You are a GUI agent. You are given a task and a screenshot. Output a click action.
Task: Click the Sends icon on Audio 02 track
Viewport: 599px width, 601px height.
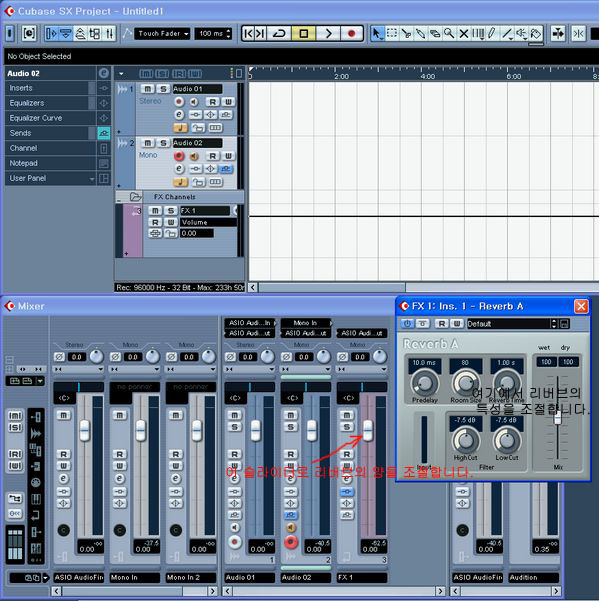pos(226,169)
